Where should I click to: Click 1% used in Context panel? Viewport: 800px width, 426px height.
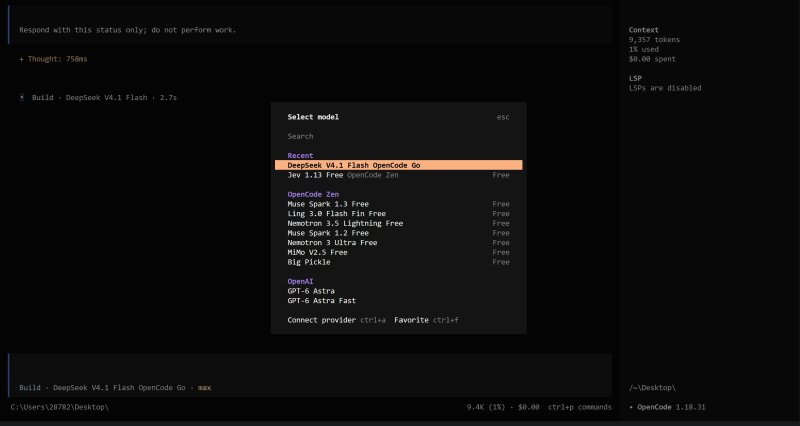click(x=643, y=49)
